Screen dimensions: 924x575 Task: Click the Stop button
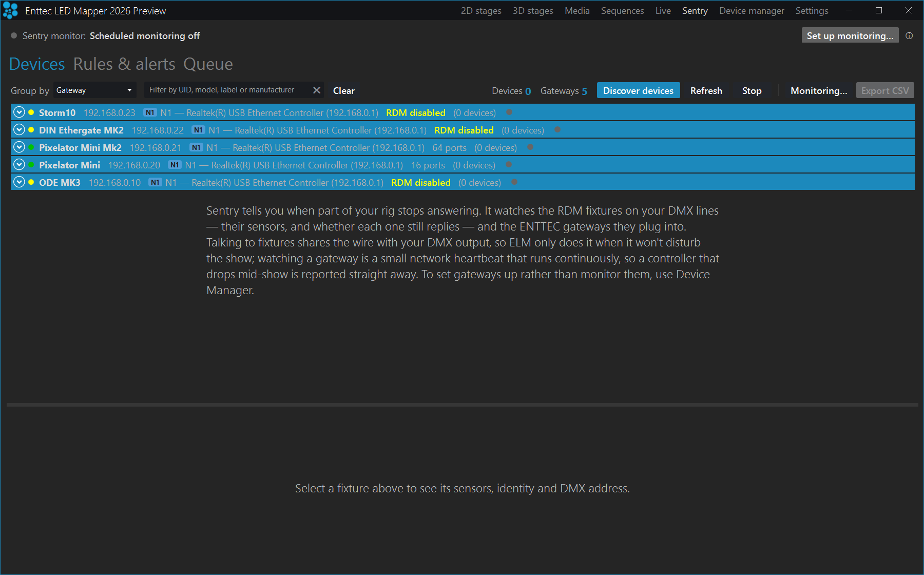click(752, 90)
